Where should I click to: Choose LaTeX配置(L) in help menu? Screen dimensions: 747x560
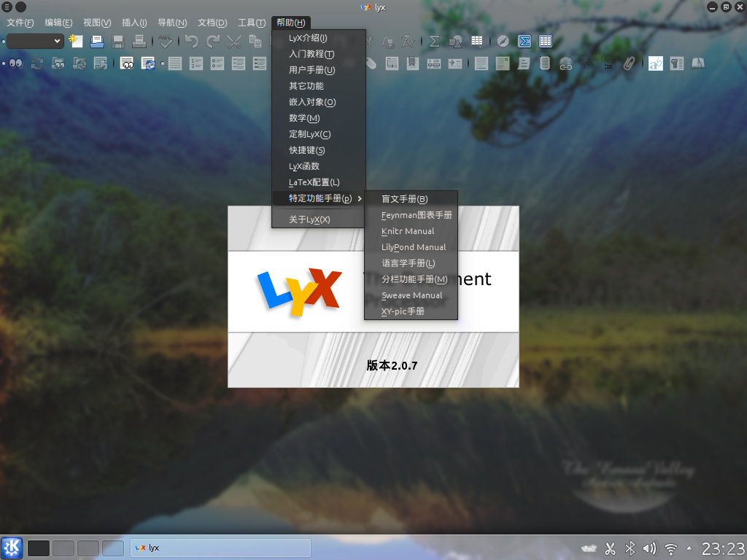click(x=319, y=182)
